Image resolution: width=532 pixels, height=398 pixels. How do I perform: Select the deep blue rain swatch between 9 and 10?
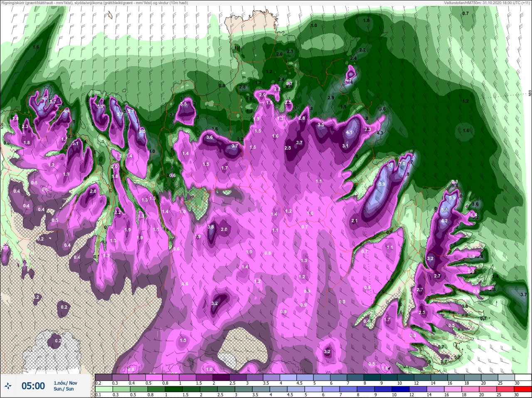point(383,390)
